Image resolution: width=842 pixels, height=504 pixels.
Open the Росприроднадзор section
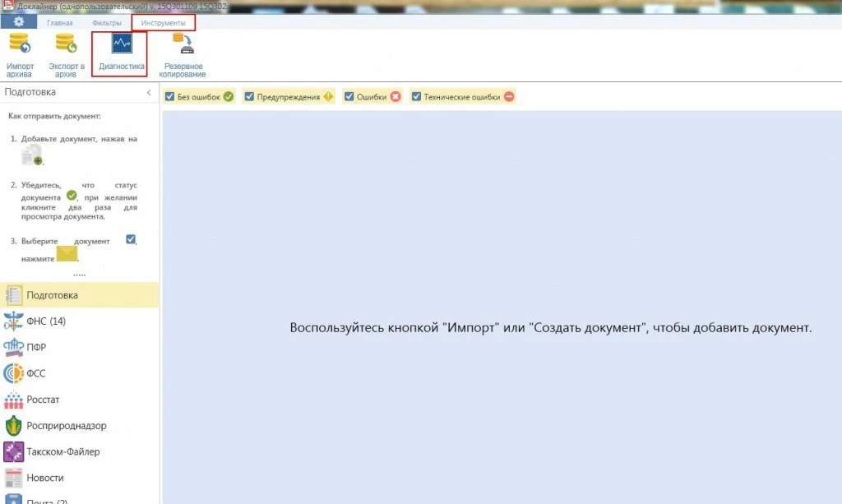click(x=66, y=426)
